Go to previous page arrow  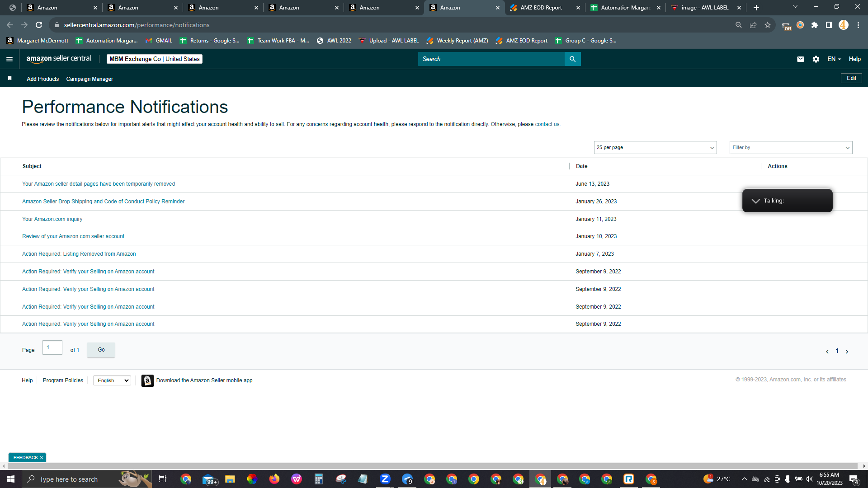pos(827,352)
